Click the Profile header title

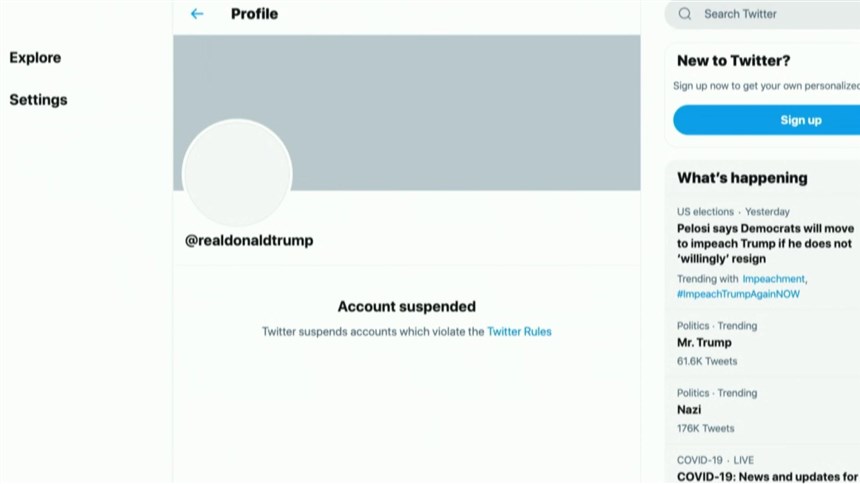pos(254,14)
